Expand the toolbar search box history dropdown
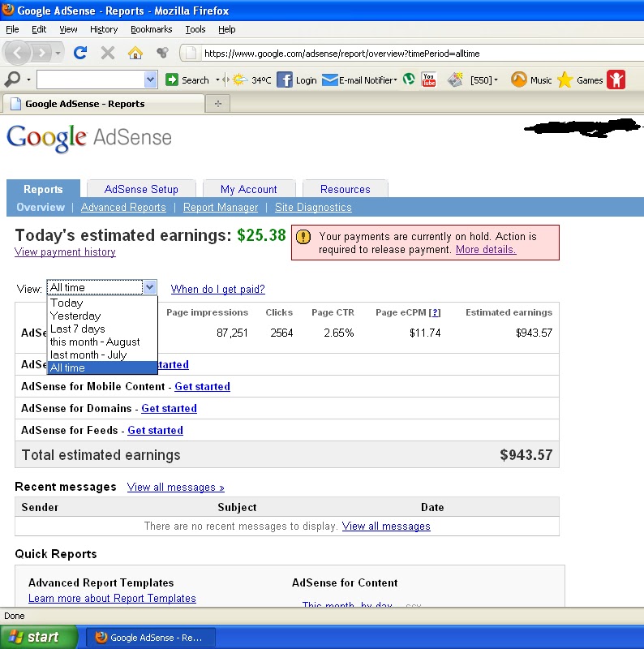 click(x=151, y=80)
